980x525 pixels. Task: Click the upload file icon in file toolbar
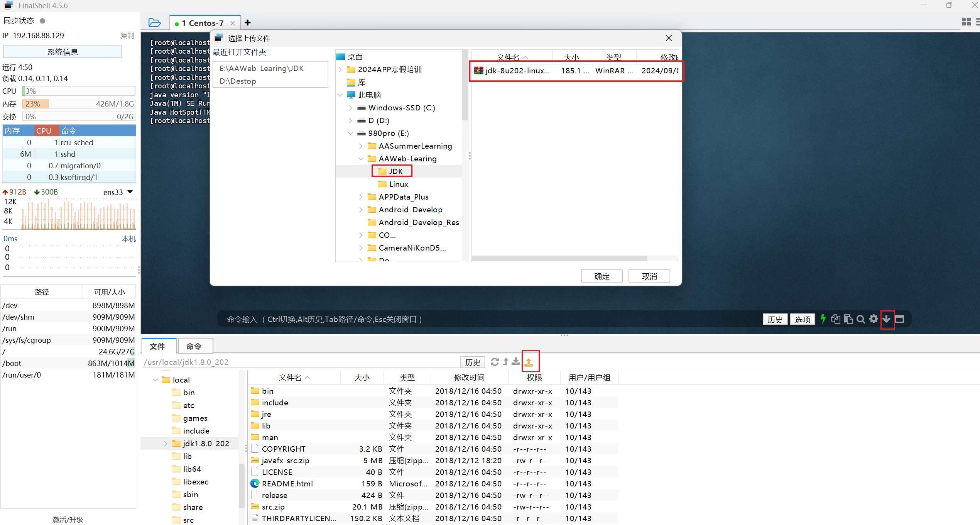click(529, 362)
